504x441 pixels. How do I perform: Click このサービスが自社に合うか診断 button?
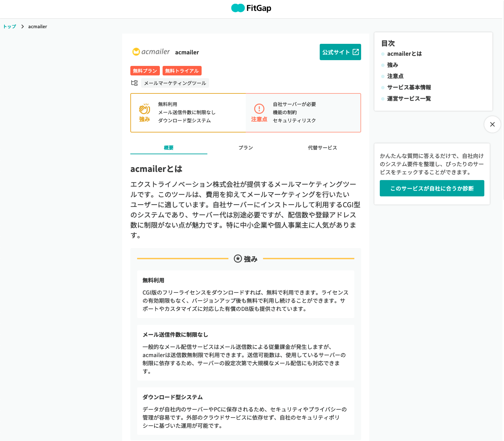pyautogui.click(x=432, y=188)
